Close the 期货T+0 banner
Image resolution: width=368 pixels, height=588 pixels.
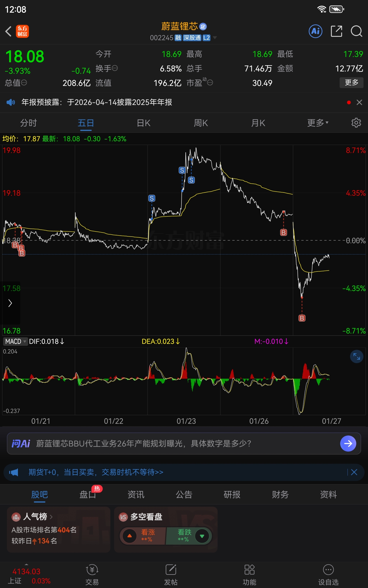(x=354, y=472)
